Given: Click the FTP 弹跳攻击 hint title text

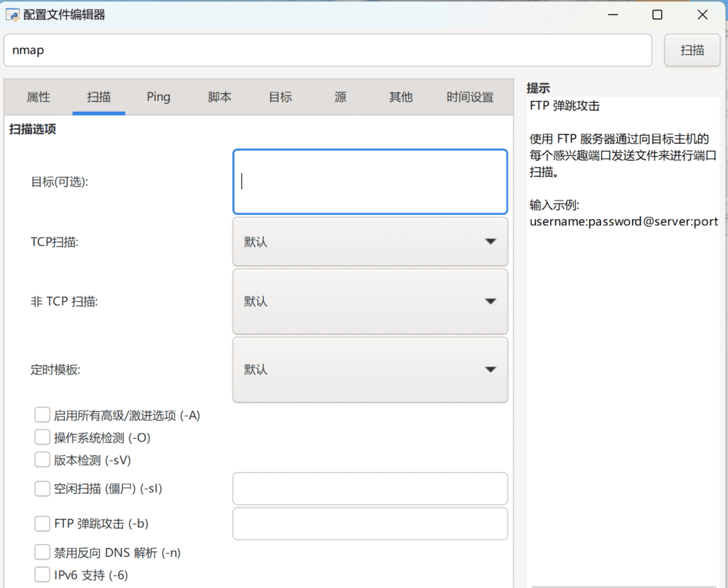Looking at the screenshot, I should coord(564,106).
